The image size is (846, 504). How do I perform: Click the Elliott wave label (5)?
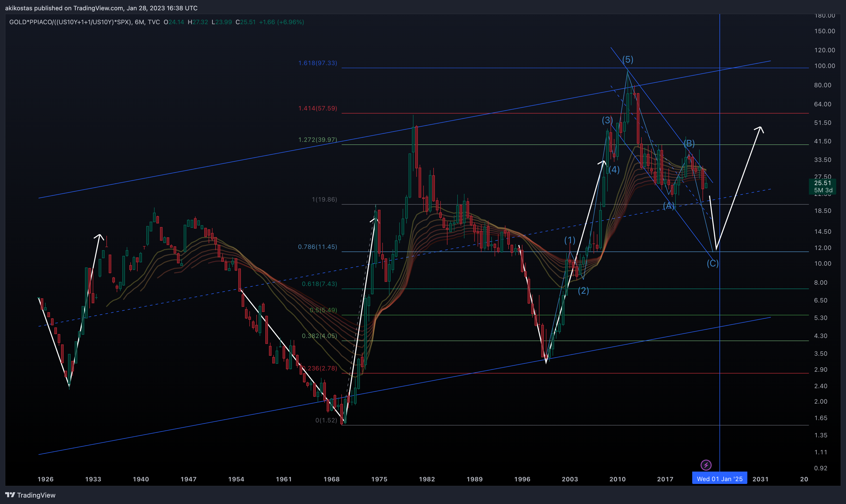628,59
